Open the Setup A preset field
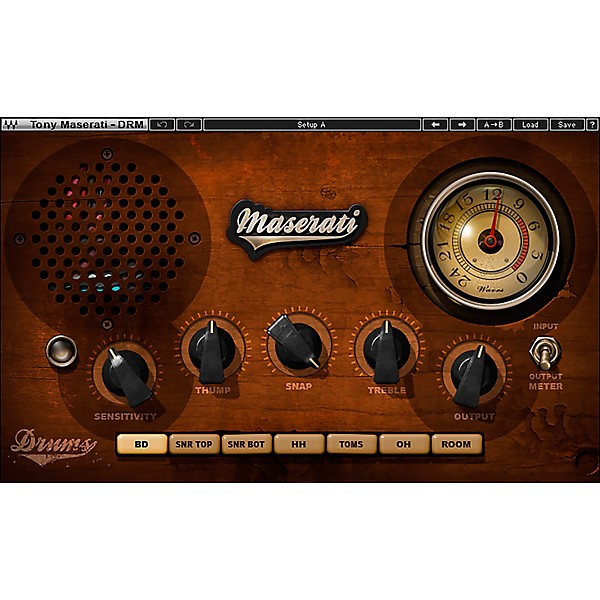Image resolution: width=600 pixels, height=600 pixels. coord(312,125)
